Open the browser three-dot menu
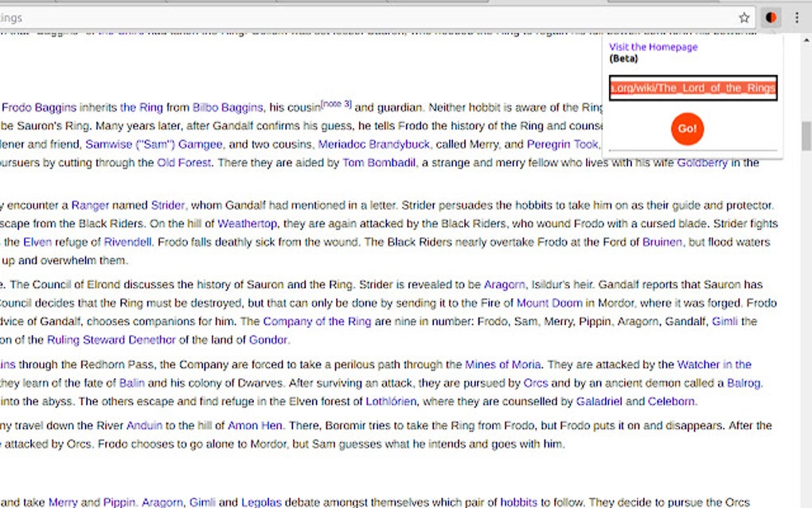The width and height of the screenshot is (812, 508). pyautogui.click(x=796, y=18)
